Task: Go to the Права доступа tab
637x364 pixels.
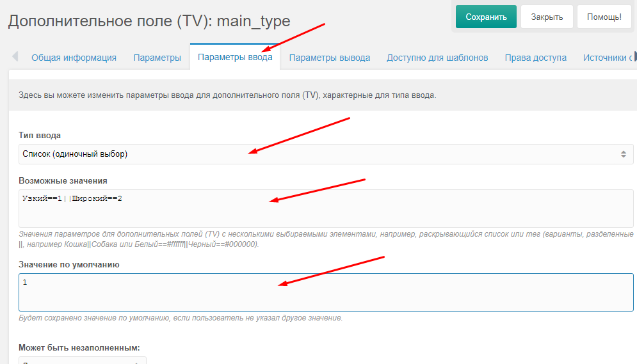Action: pos(535,58)
